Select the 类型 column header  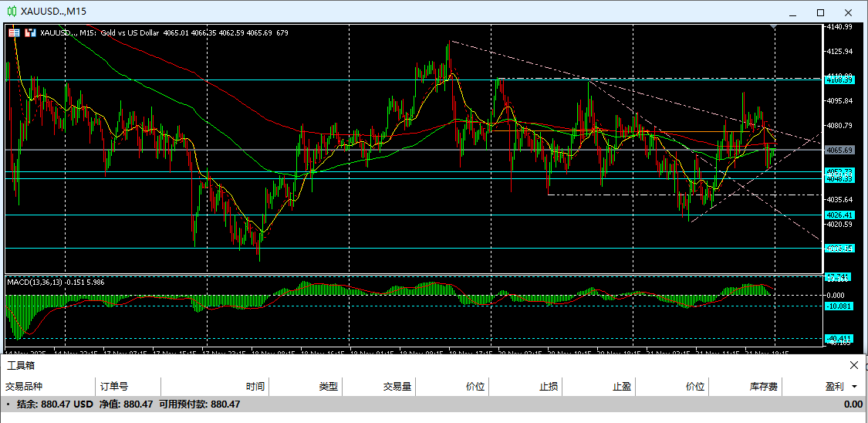click(328, 387)
